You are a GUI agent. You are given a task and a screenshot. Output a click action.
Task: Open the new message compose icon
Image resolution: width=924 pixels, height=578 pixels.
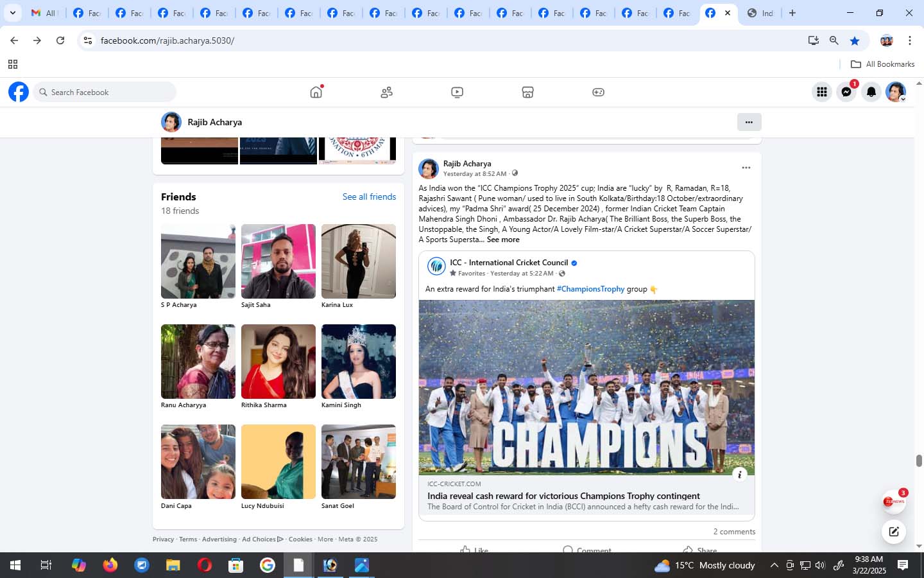click(893, 531)
